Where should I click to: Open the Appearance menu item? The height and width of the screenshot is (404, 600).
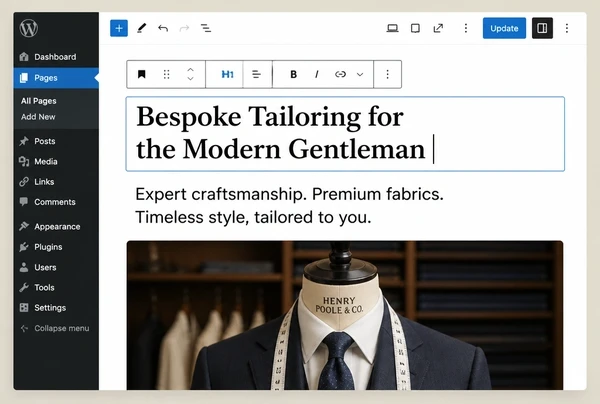click(56, 226)
